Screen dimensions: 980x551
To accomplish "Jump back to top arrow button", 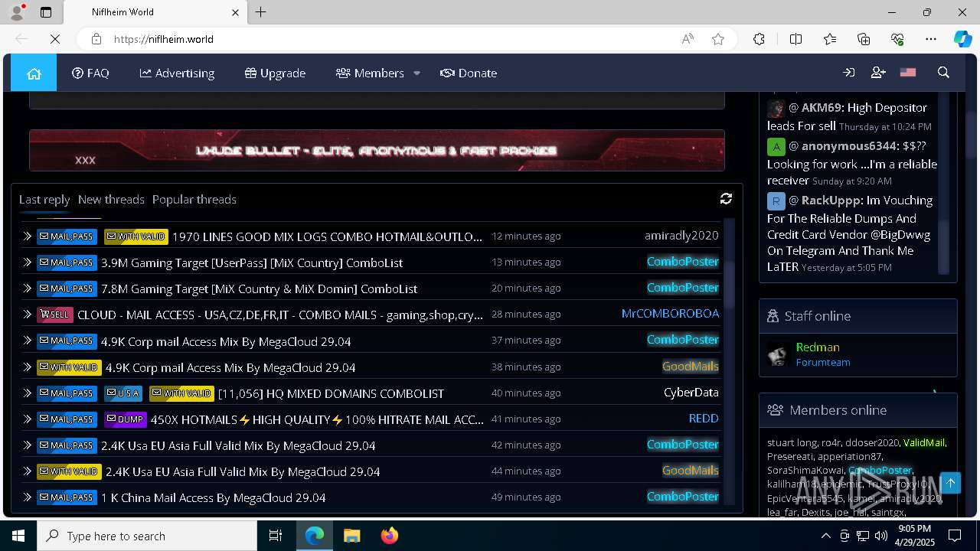I will pos(950,483).
